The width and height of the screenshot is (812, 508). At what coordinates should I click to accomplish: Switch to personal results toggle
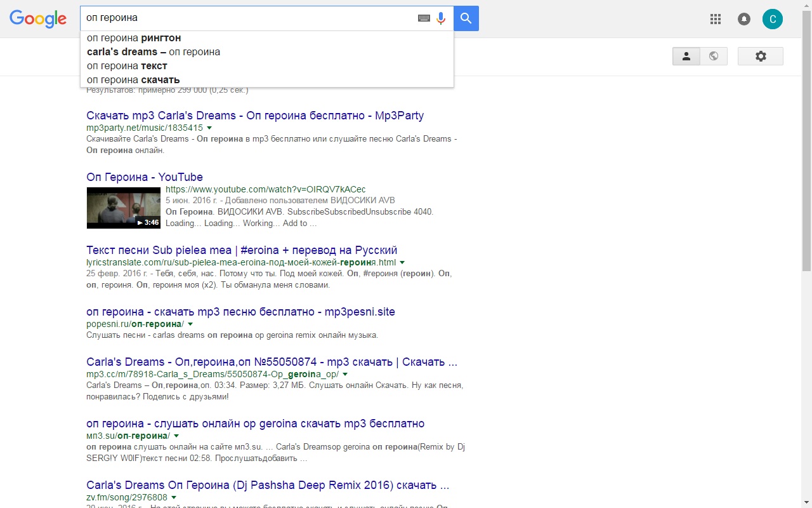(686, 57)
